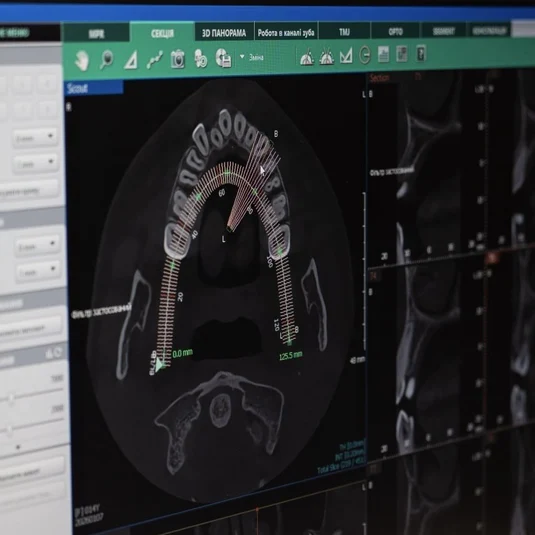
Task: Expand the second mm dropdown in top group
Action: tap(36, 163)
